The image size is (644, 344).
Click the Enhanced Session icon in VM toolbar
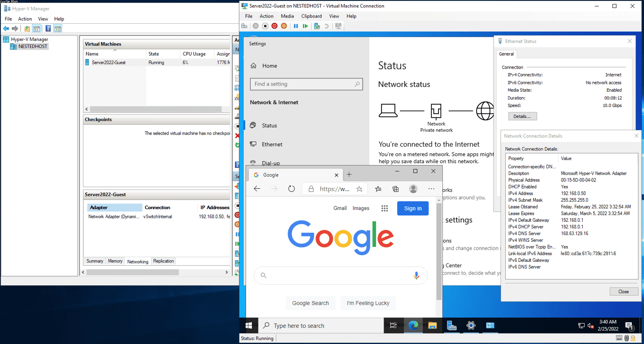[338, 26]
